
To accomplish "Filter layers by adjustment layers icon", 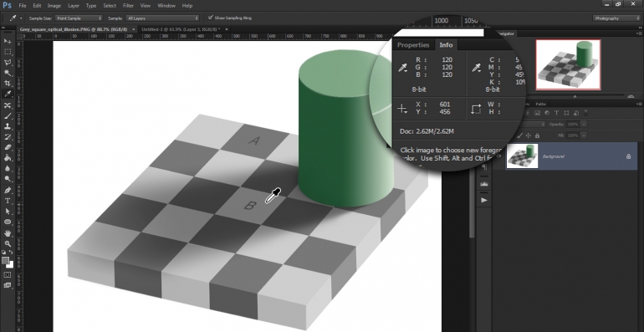I will (x=547, y=113).
